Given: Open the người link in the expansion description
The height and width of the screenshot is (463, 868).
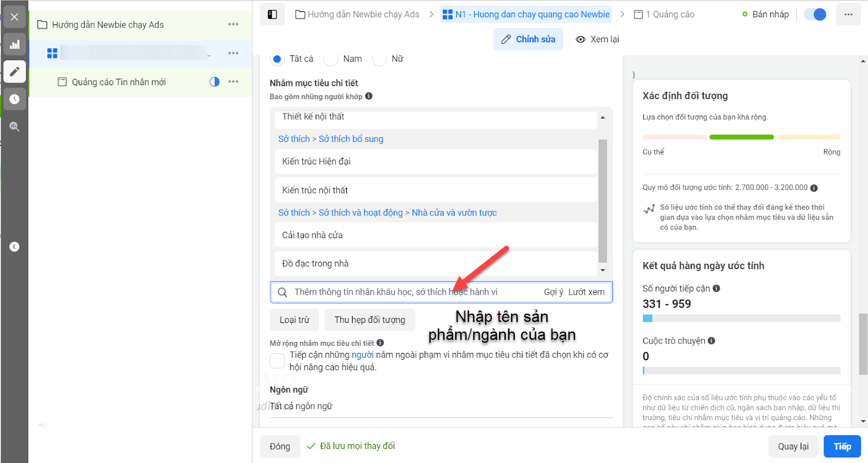Looking at the screenshot, I should pyautogui.click(x=362, y=355).
